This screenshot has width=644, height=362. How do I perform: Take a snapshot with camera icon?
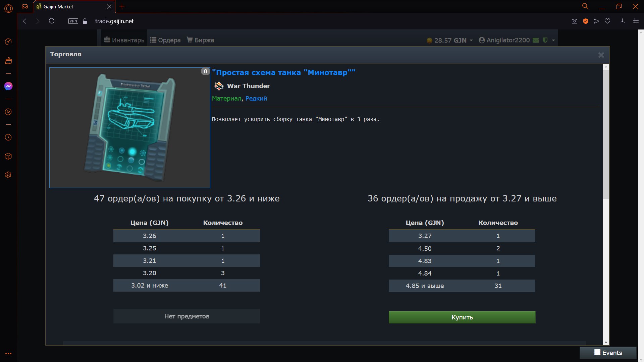575,21
